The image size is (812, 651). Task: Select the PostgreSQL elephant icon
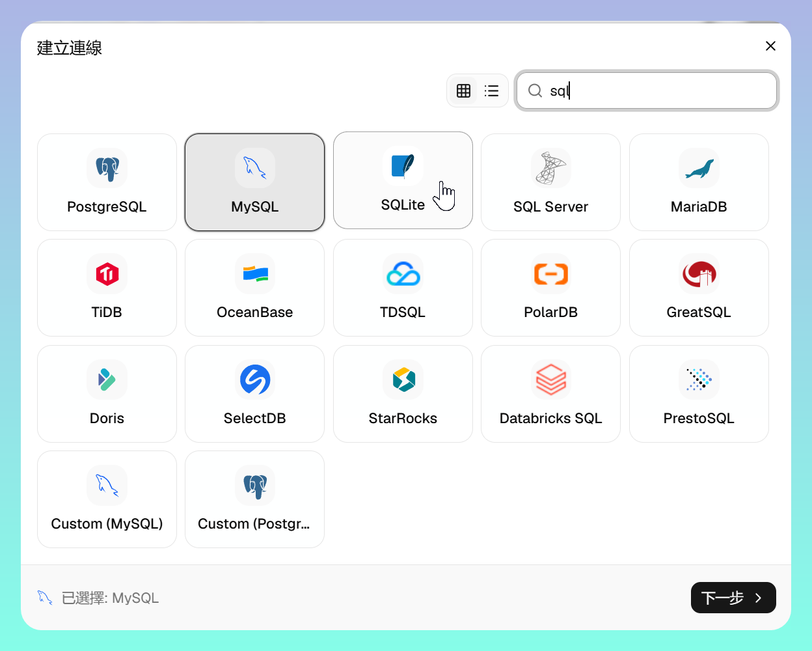click(x=107, y=168)
